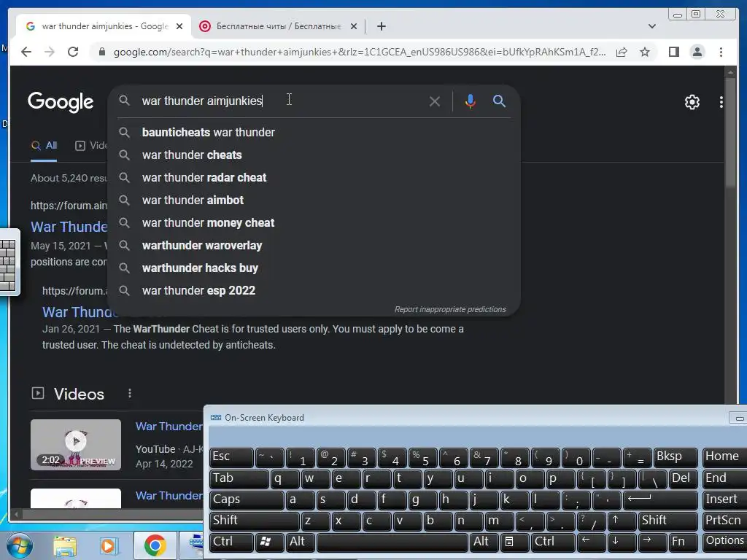Click the page's vertical scrollbar thumb
This screenshot has height=560, width=747.
click(x=730, y=133)
